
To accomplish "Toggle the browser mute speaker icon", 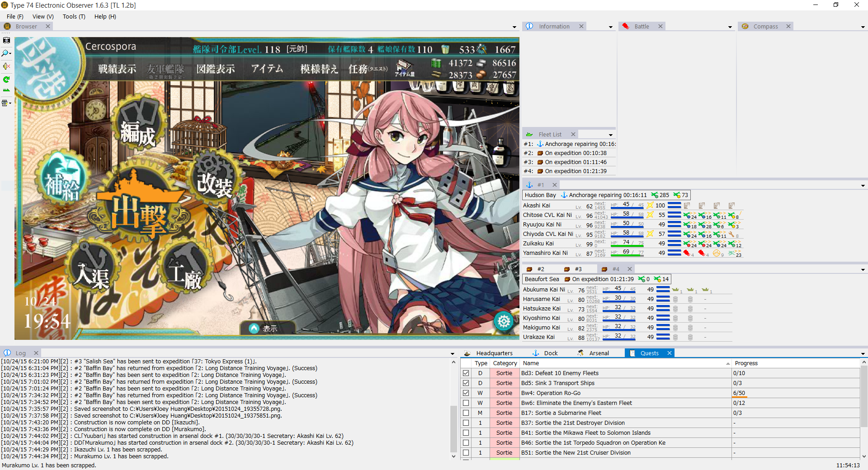I will [x=6, y=66].
